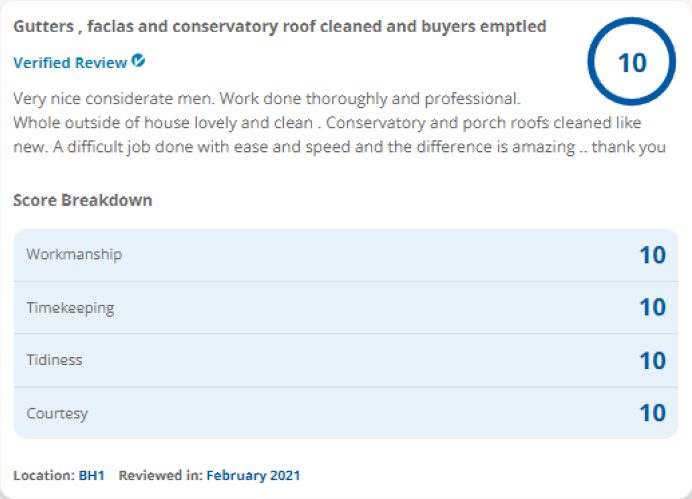Image resolution: width=692 pixels, height=499 pixels.
Task: Click the verified checkmark badge icon
Action: tap(138, 60)
